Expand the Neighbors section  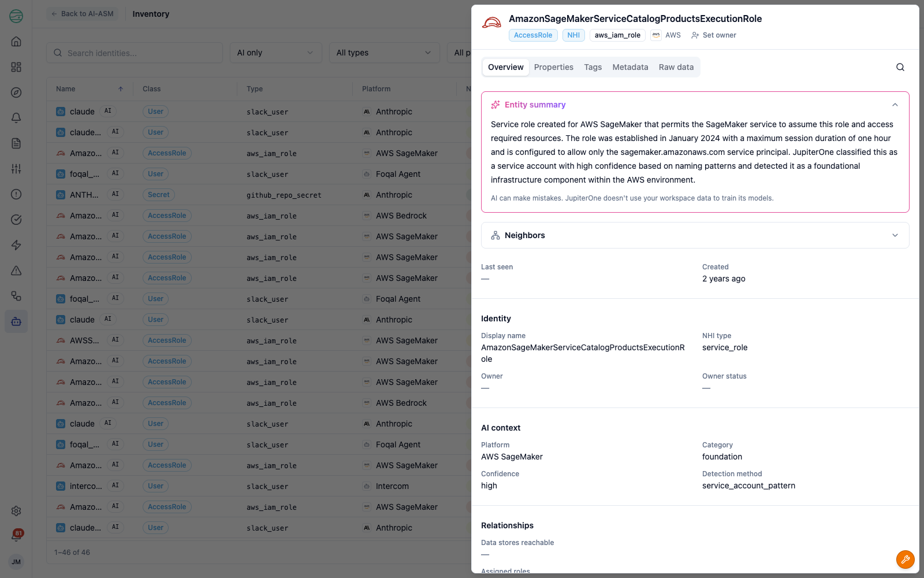pyautogui.click(x=895, y=235)
